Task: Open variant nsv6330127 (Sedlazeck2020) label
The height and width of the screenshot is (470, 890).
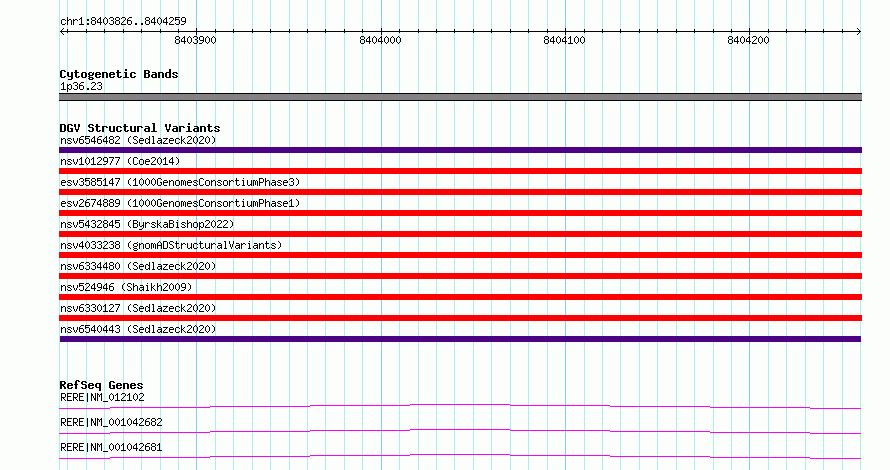Action: [x=138, y=308]
